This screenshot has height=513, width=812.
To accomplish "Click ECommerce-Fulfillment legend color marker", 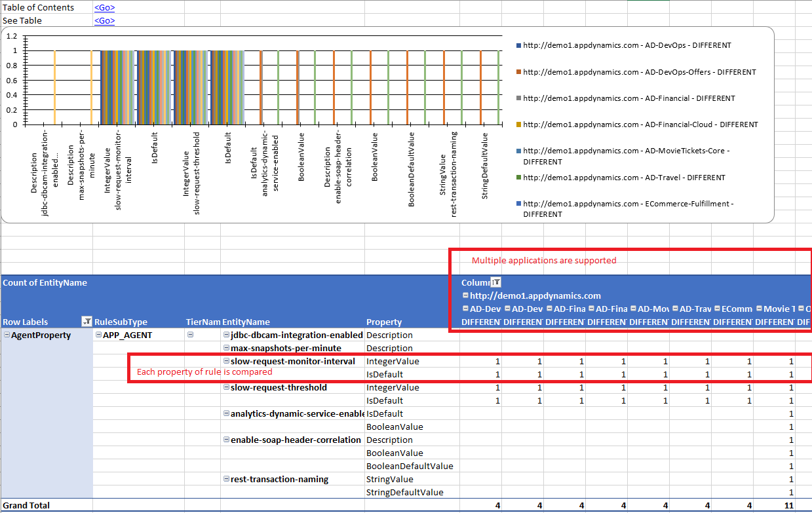I will (518, 204).
